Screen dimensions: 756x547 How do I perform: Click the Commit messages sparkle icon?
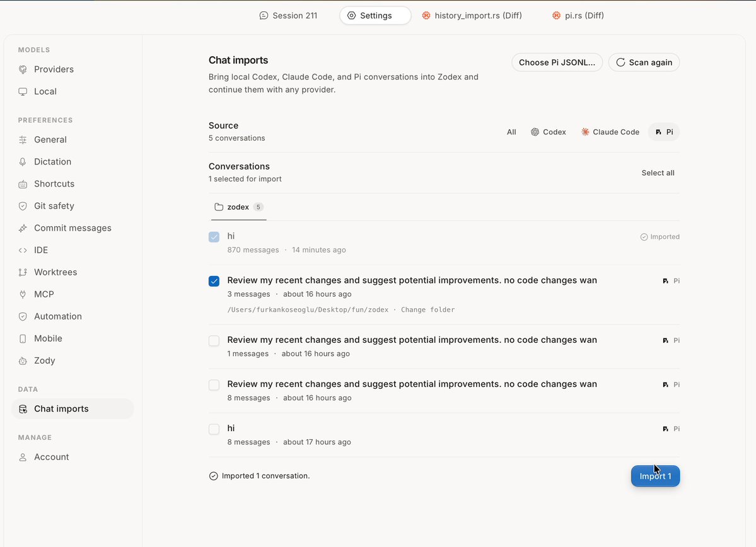click(23, 228)
